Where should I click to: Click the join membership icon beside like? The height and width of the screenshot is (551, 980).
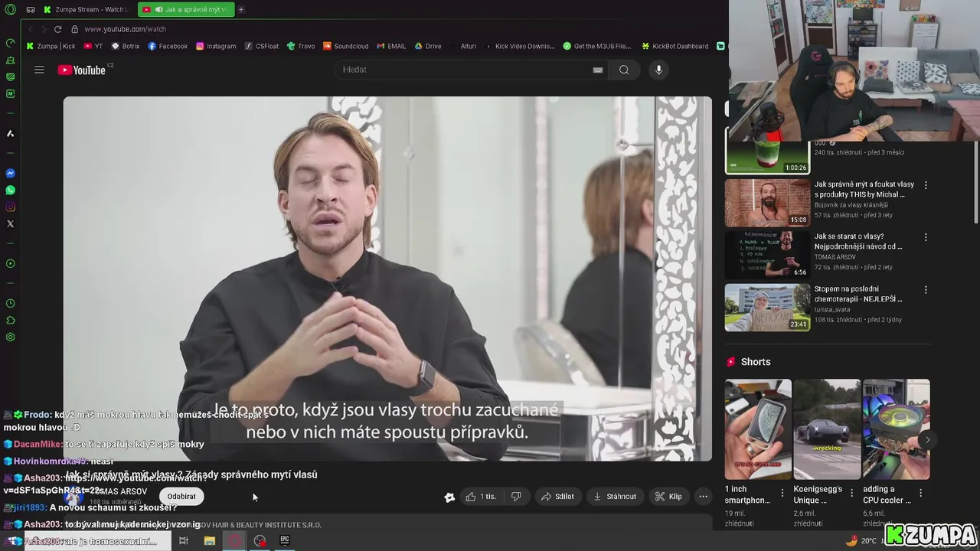tap(449, 497)
